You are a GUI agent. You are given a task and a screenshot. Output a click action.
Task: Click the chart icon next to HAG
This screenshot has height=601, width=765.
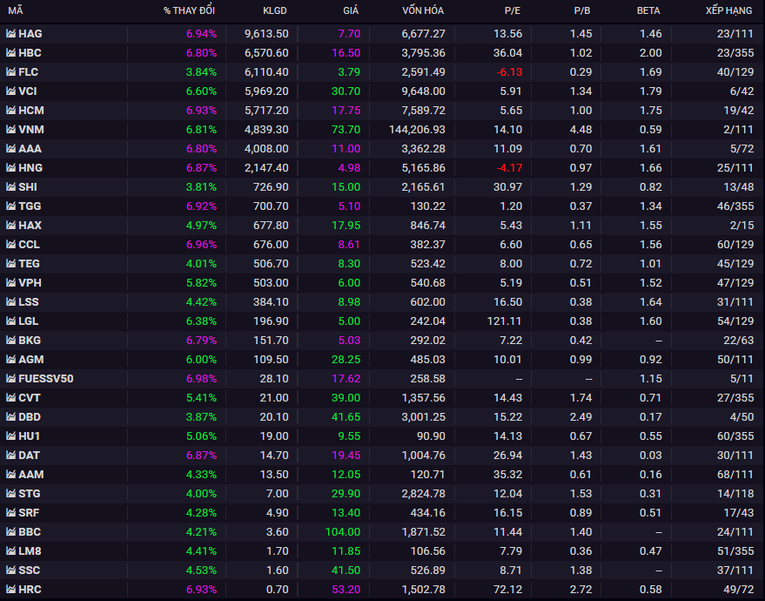11,33
